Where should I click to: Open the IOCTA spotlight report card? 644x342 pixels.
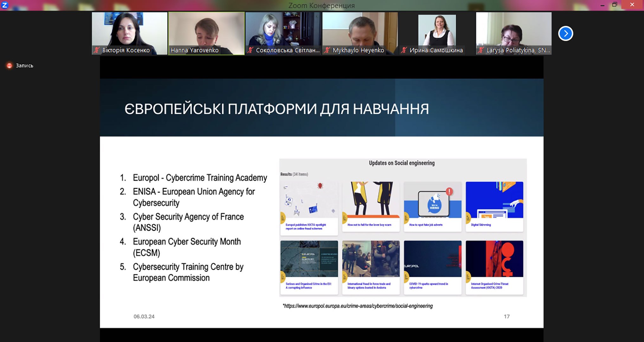[309, 208]
